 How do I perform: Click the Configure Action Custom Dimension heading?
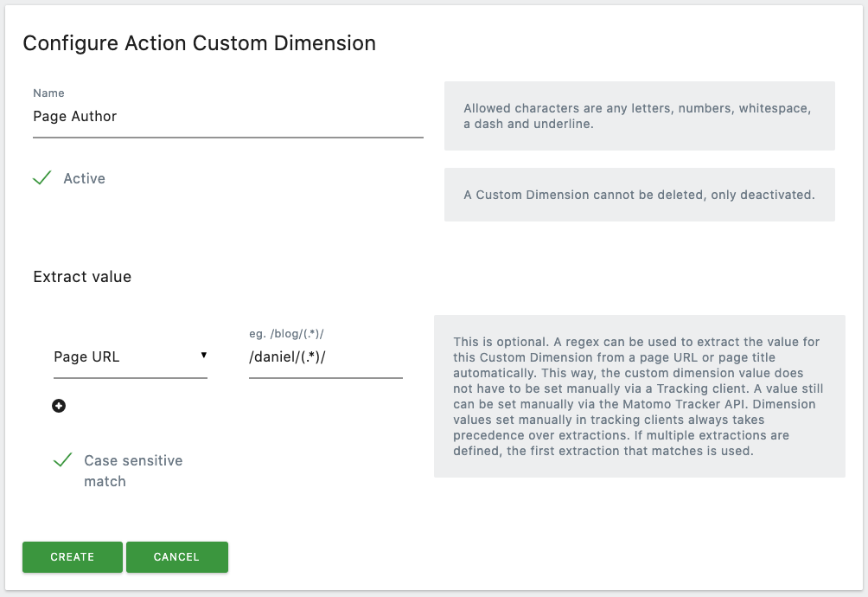201,43
